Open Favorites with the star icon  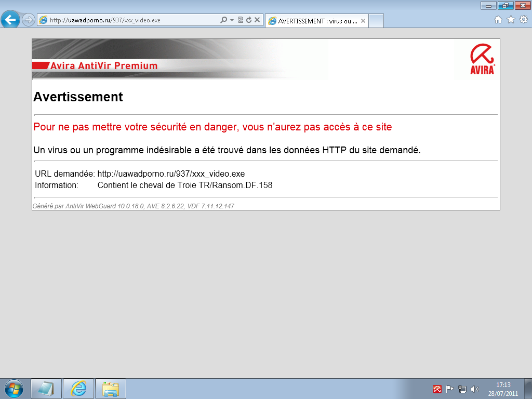tap(511, 20)
